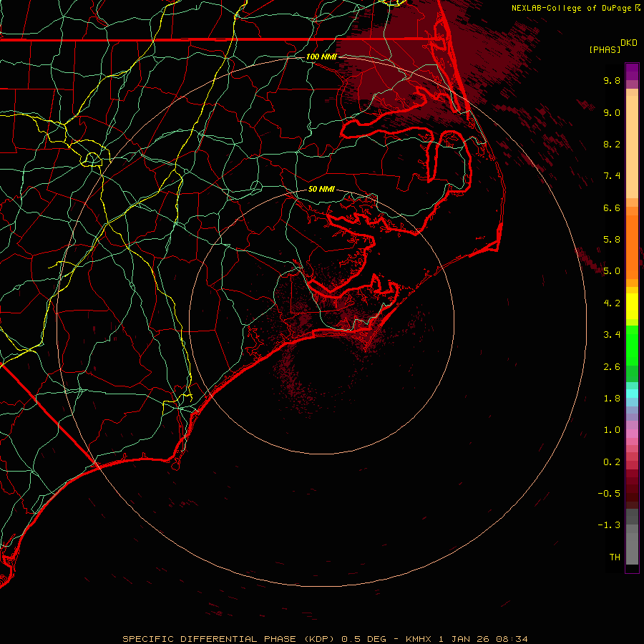Click the yellow segment of the color bar
The image size is (644, 644).
(x=632, y=306)
